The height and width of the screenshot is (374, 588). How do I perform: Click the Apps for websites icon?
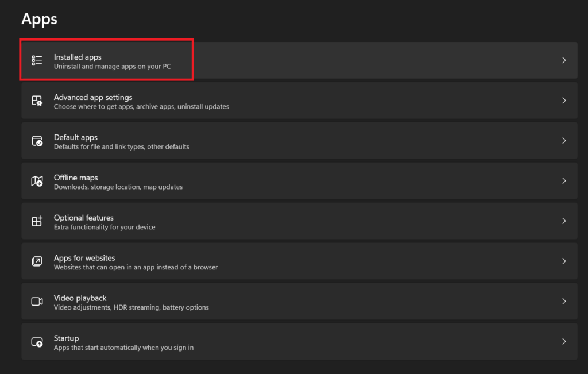pos(37,261)
